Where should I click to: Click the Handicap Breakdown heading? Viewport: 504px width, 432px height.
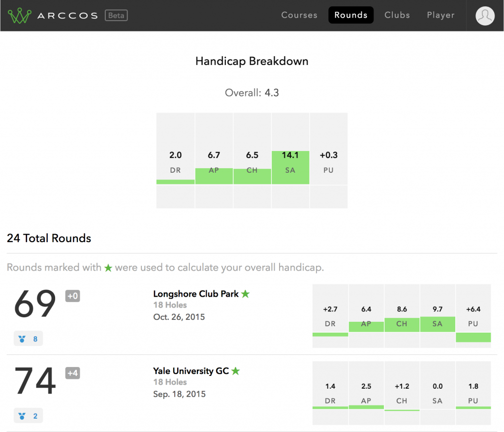[x=252, y=61]
